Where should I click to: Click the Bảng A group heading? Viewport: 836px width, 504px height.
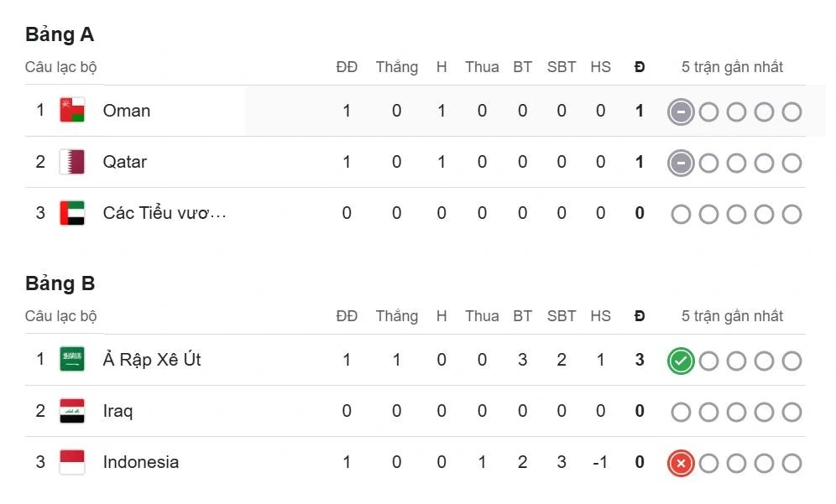(60, 34)
